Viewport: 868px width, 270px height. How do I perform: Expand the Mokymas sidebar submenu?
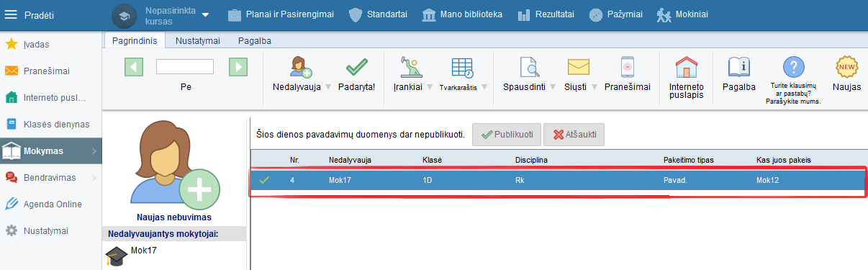[x=94, y=151]
